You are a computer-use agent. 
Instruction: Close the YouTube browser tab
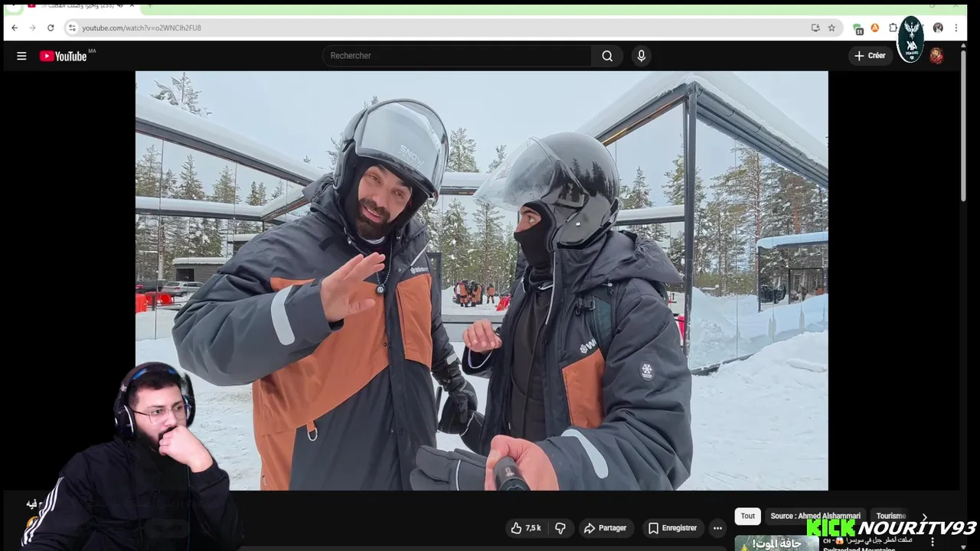[132, 5]
